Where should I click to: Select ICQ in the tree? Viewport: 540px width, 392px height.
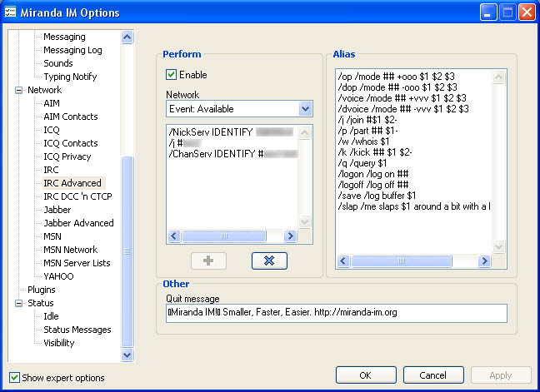52,130
